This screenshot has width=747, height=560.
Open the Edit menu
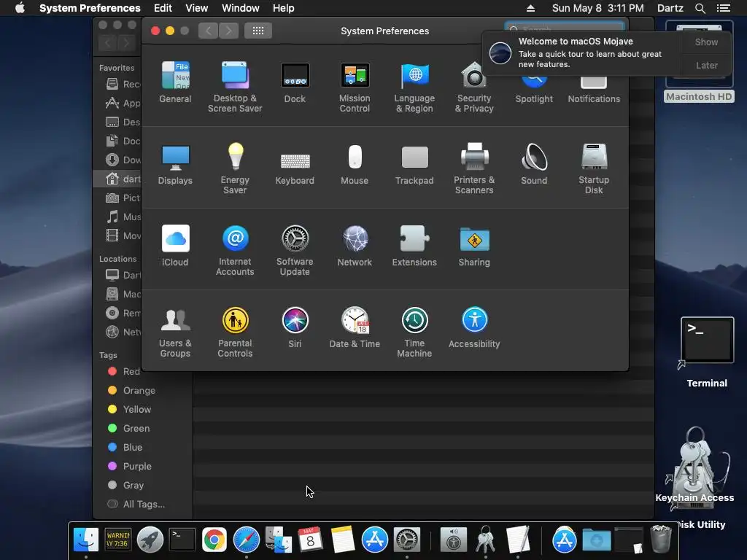[163, 8]
